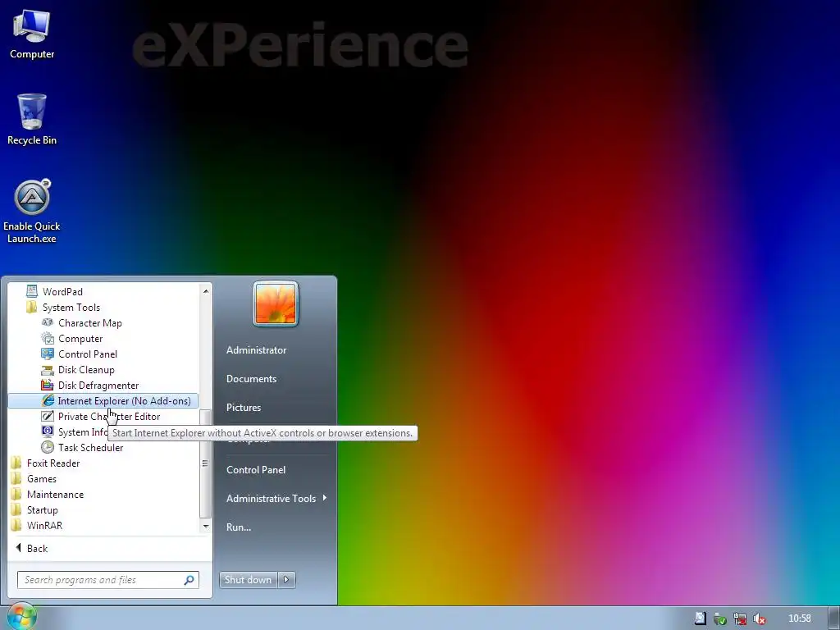Open the Computer desktop icon

click(32, 34)
